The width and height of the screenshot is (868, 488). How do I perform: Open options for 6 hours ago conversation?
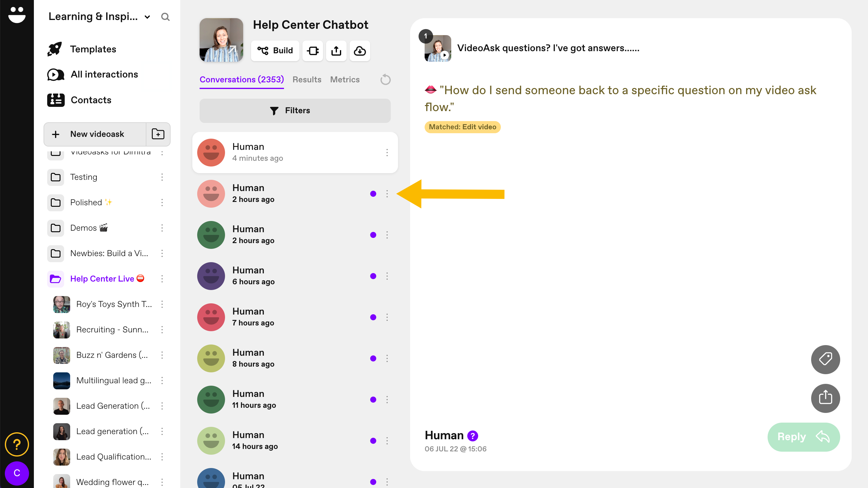pos(387,276)
